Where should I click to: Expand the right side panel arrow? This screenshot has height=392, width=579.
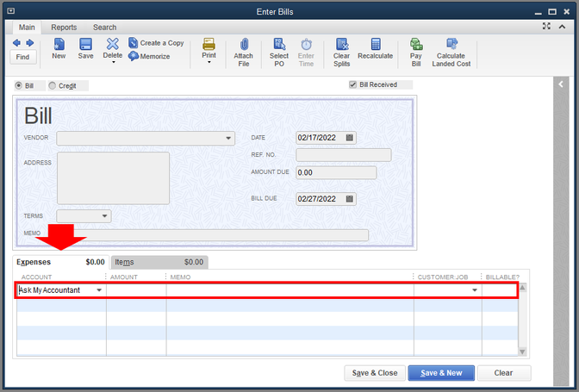(561, 84)
